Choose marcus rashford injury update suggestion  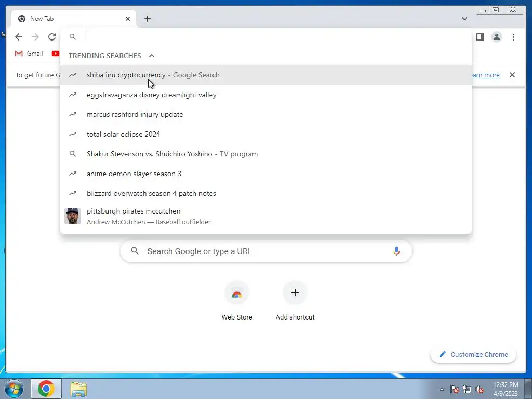[x=266, y=114]
